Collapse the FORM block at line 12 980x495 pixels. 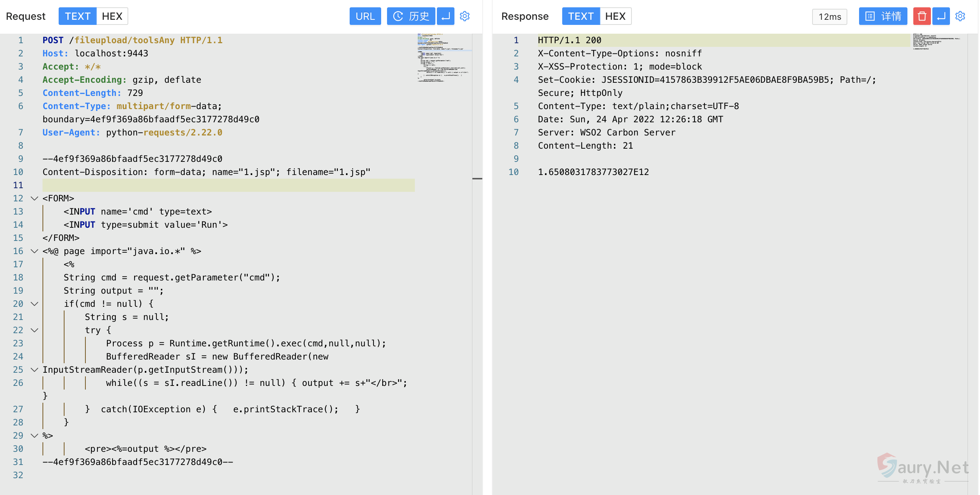tap(34, 198)
